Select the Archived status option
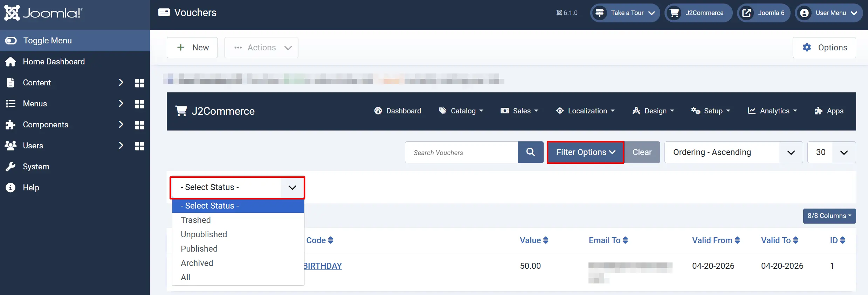 (238, 263)
